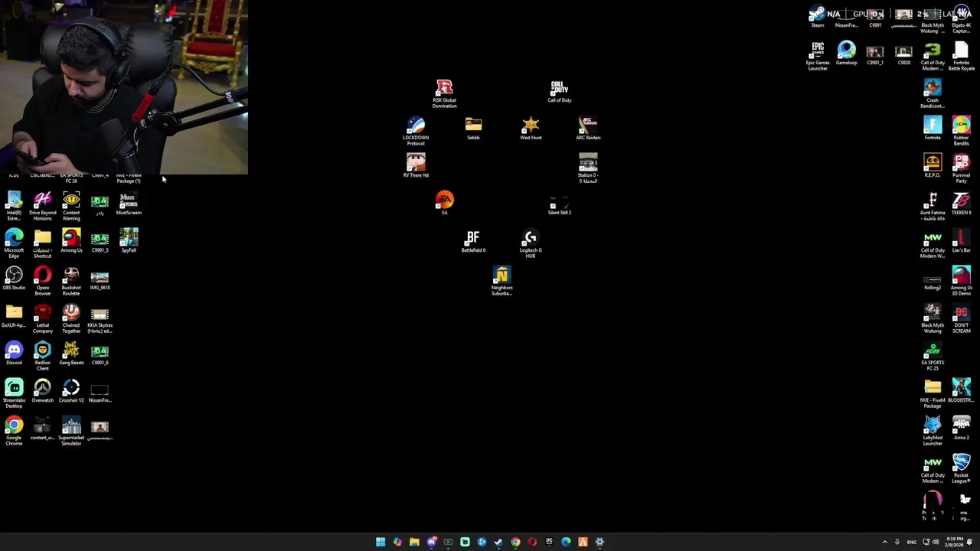
Task: Open LabyMod Launcher desktop icon
Action: pyautogui.click(x=933, y=431)
